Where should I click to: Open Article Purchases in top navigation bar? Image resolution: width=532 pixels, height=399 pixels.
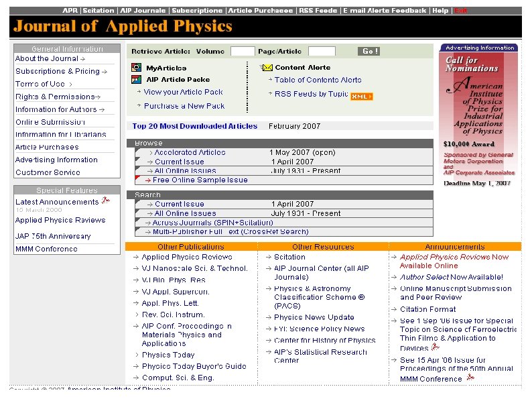tap(261, 11)
